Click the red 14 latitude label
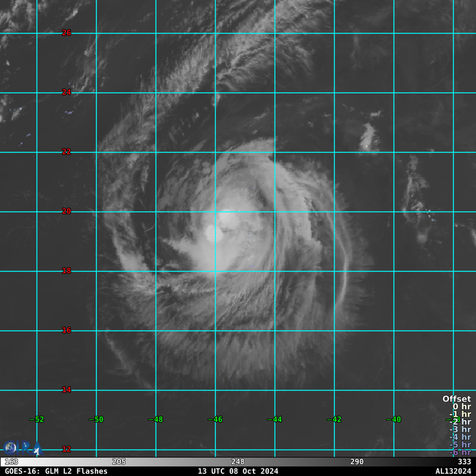The width and height of the screenshot is (476, 476). (67, 390)
